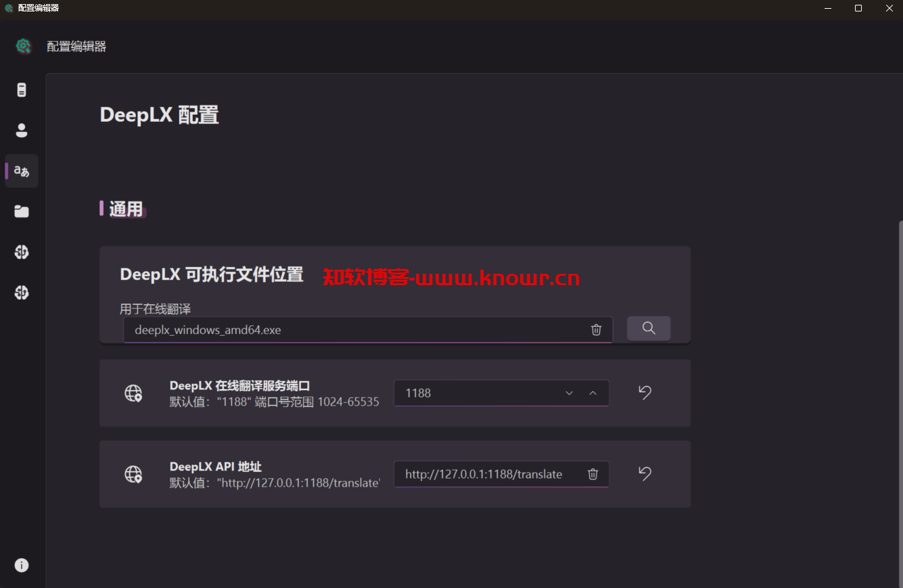Click globe icon beside DeepLX 在线翻译服务端口

click(133, 393)
